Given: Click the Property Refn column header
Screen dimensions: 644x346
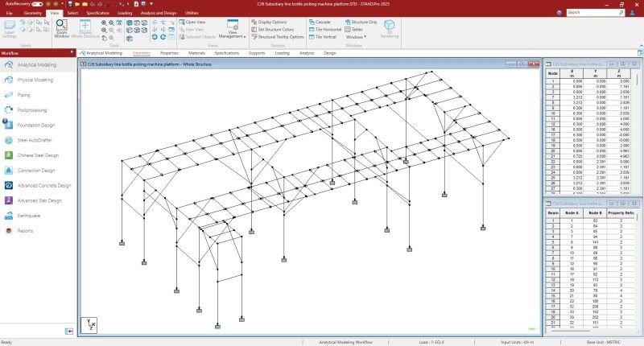Looking at the screenshot, I should tap(621, 213).
